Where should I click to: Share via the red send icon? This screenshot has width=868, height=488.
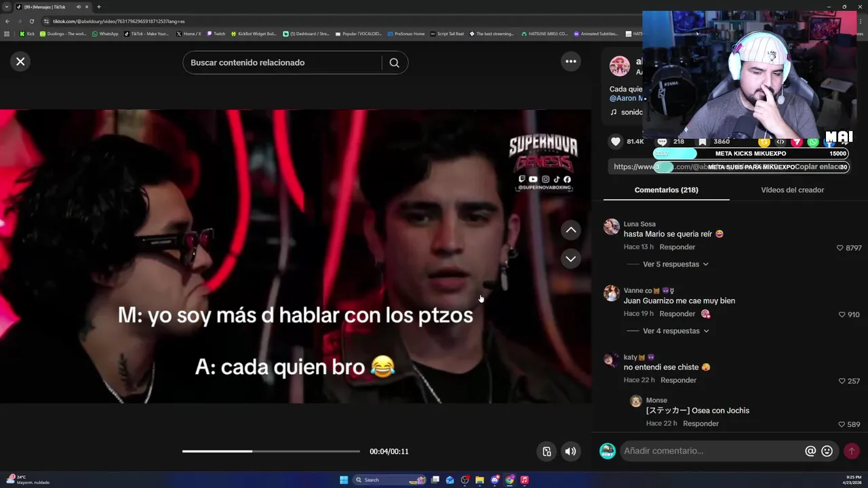point(797,142)
